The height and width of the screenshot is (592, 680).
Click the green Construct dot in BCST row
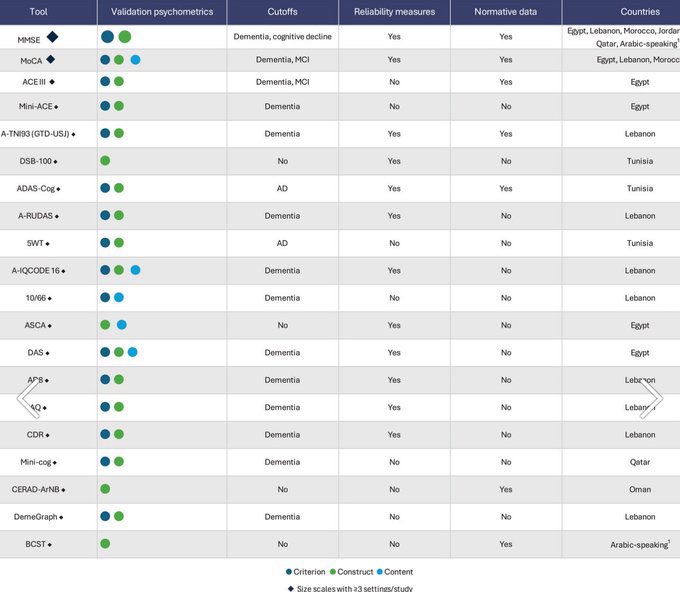105,544
